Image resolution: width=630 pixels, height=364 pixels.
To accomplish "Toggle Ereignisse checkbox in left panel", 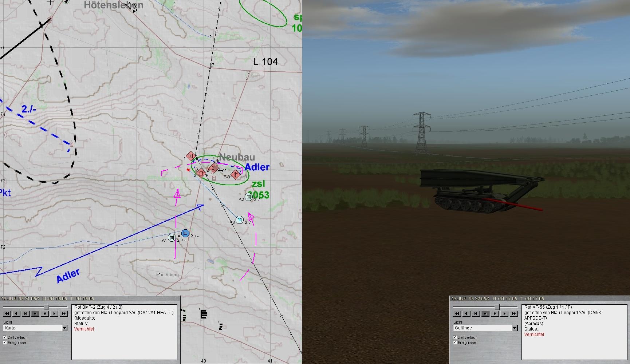I will [5, 343].
